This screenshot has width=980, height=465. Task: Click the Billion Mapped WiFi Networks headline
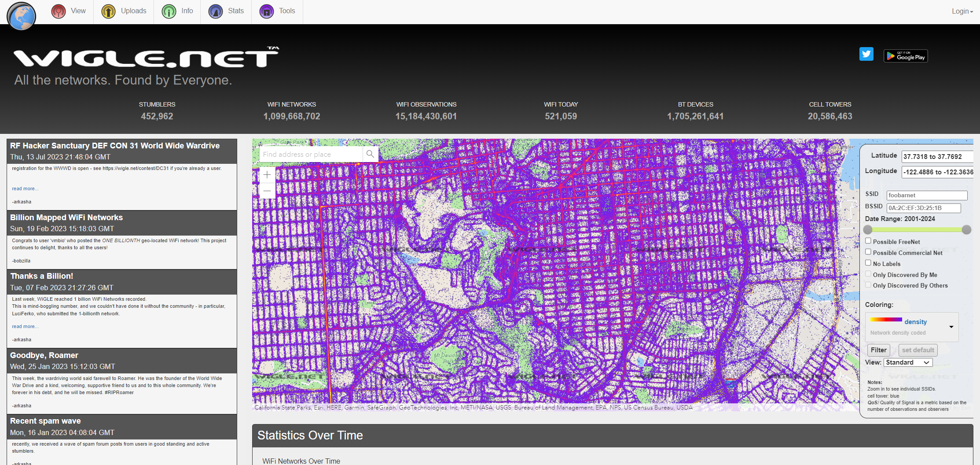coord(66,218)
